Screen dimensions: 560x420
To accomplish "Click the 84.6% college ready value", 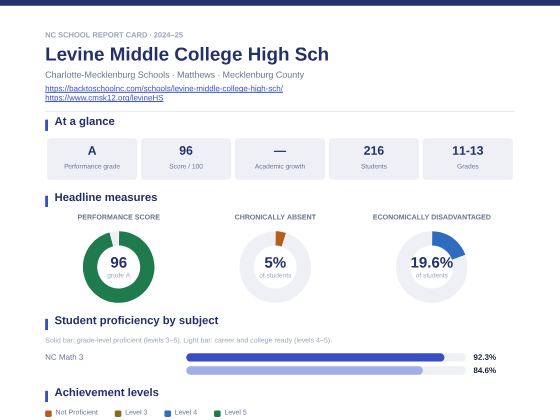I will (x=485, y=370).
